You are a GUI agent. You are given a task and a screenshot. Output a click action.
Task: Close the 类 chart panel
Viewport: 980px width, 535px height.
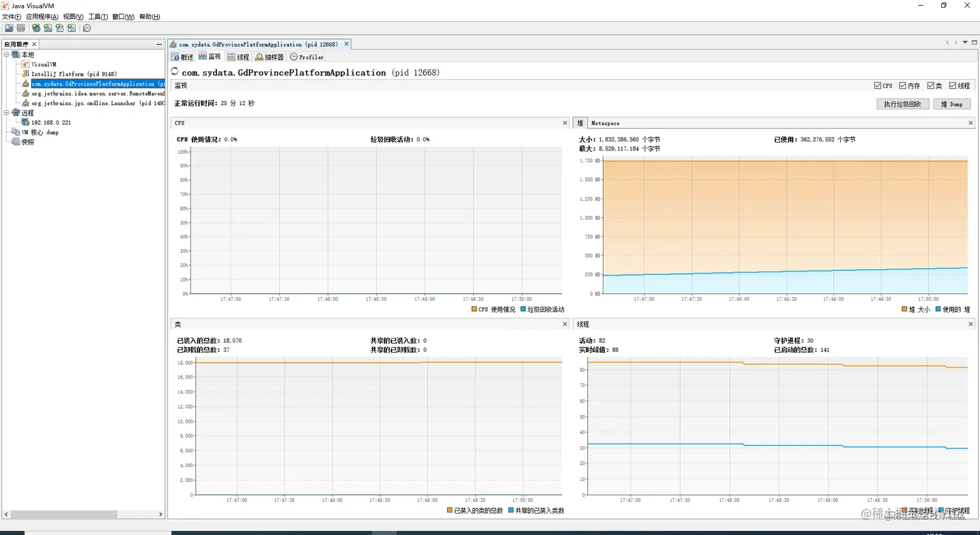click(x=565, y=324)
